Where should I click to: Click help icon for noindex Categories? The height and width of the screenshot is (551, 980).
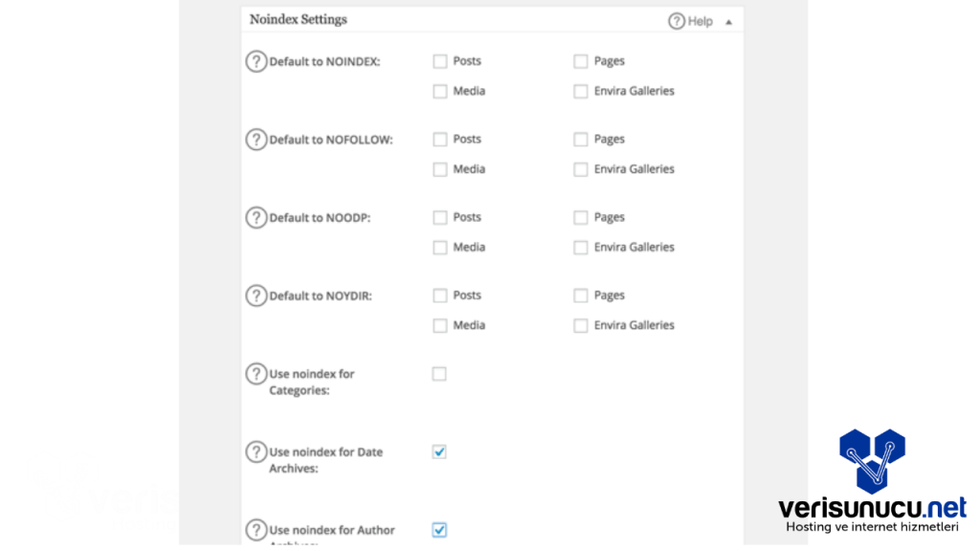pyautogui.click(x=256, y=374)
